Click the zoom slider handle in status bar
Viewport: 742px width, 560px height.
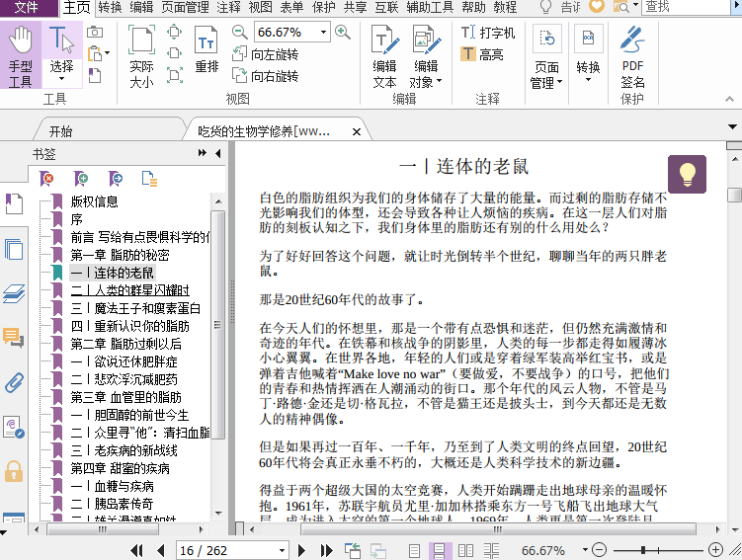[642, 550]
